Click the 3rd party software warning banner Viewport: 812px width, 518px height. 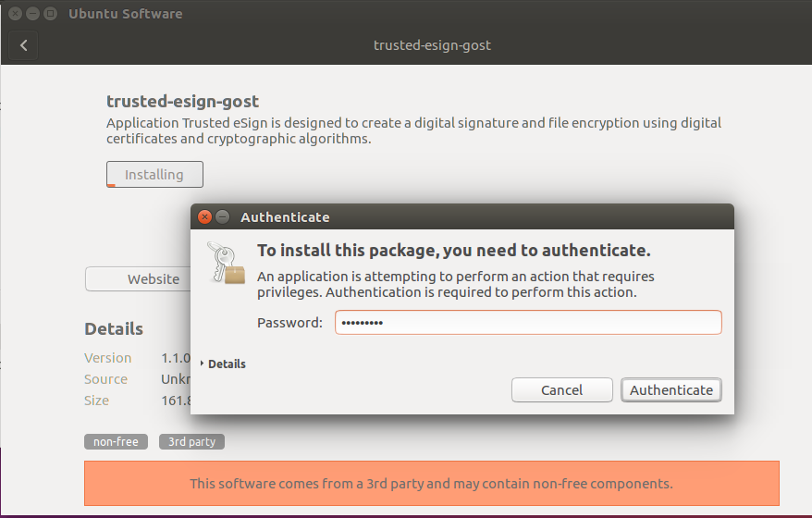(x=431, y=483)
